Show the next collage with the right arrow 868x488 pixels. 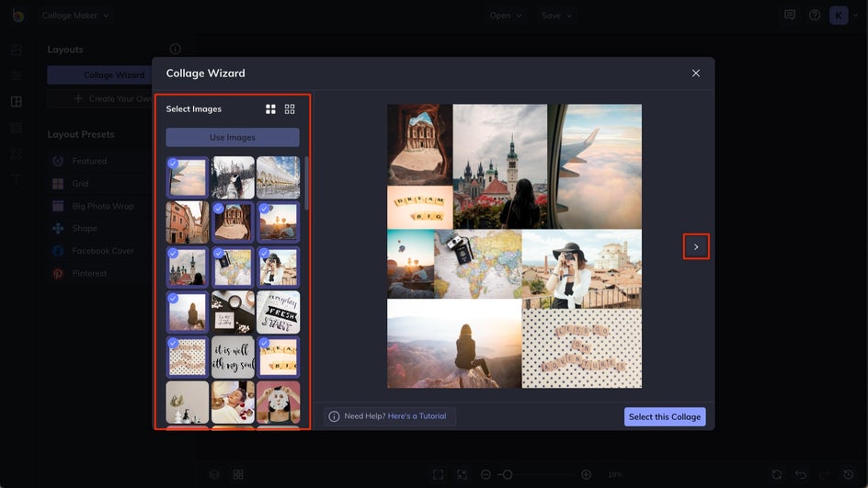696,247
